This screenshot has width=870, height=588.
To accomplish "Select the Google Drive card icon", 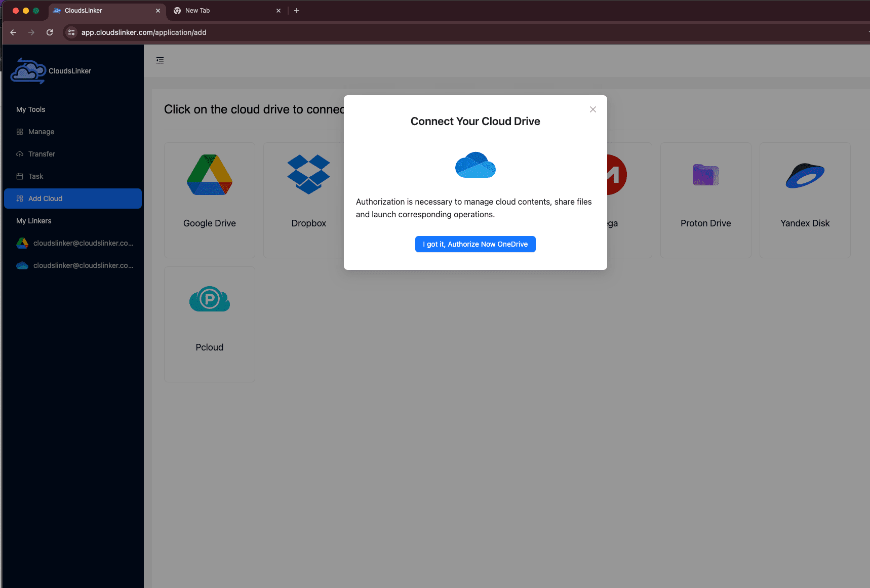I will [210, 175].
